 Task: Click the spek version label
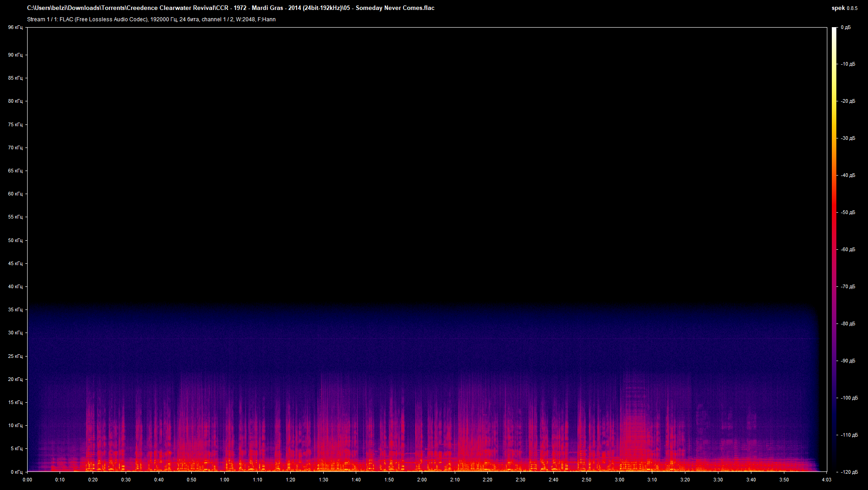pos(844,8)
